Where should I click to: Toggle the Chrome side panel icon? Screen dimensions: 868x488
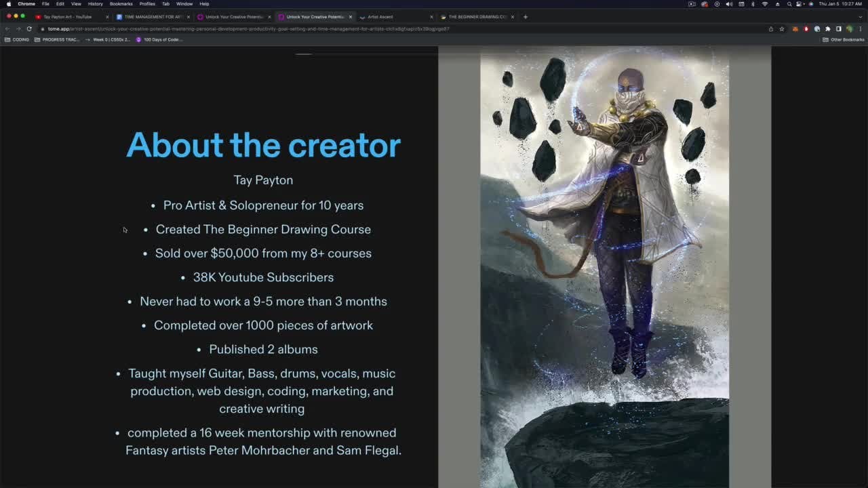(838, 28)
